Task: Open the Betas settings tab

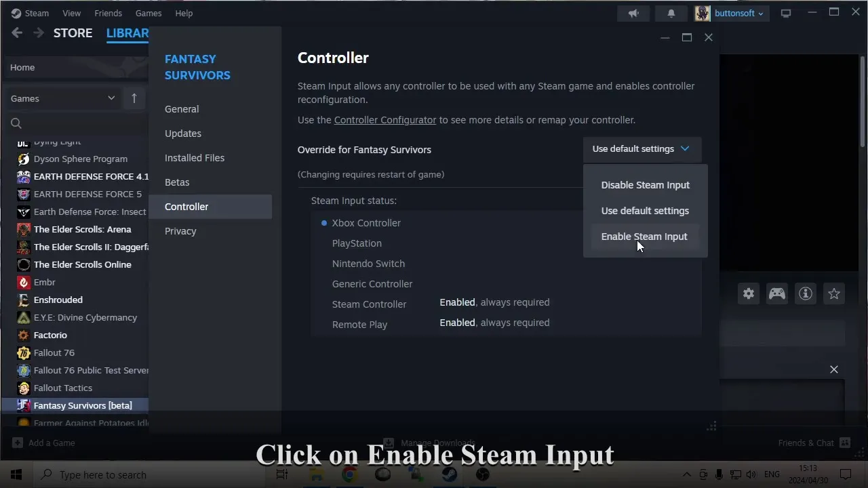Action: 210,182
